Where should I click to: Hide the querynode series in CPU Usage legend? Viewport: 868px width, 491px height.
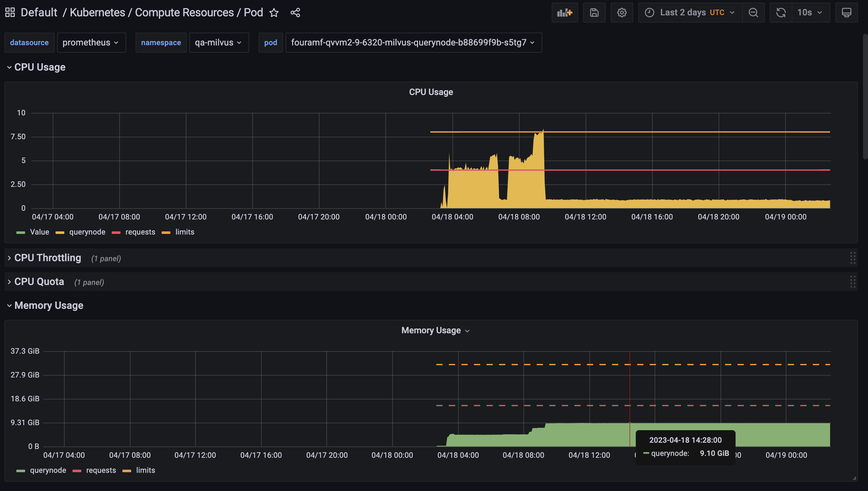click(x=87, y=232)
